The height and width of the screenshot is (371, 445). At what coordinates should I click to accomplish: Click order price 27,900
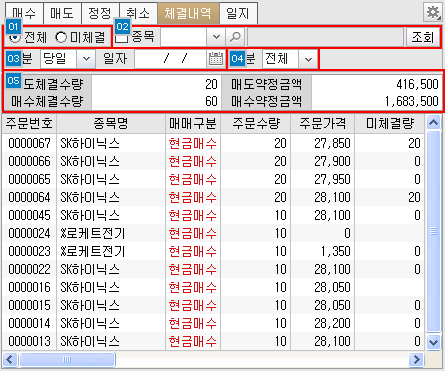click(332, 161)
